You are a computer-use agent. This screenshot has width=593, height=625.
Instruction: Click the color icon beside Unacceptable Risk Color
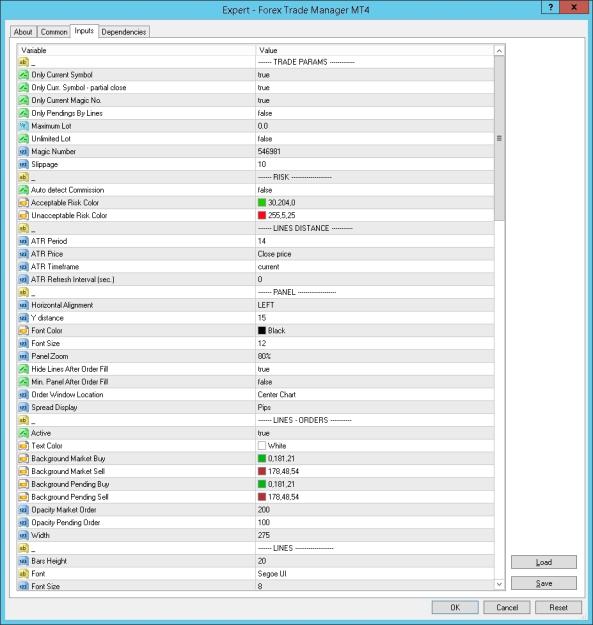(24, 216)
